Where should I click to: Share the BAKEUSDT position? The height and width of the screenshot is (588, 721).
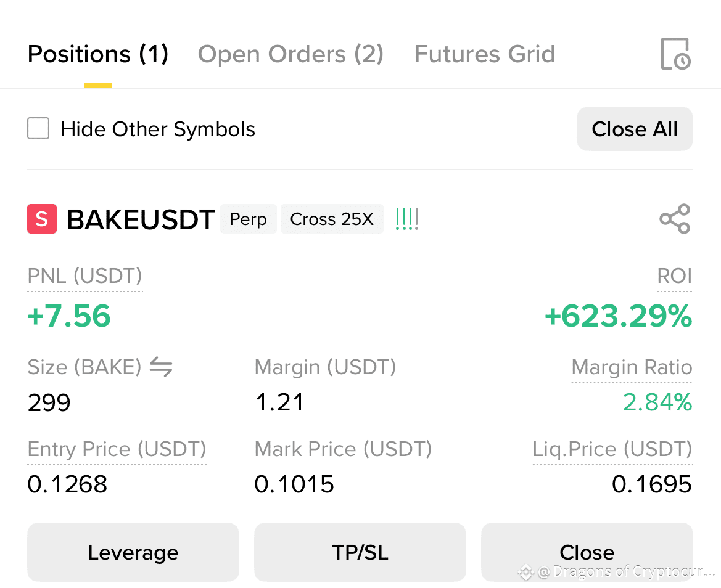[x=675, y=219]
